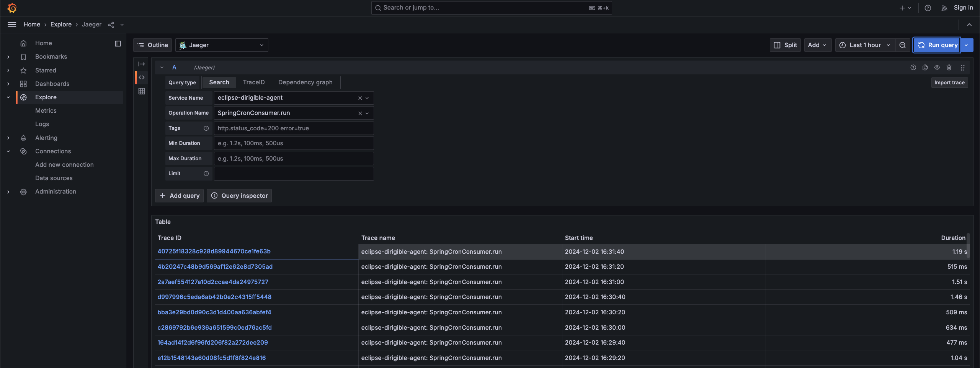The image size is (980, 368).
Task: Expand the Administration section
Action: coord(8,192)
